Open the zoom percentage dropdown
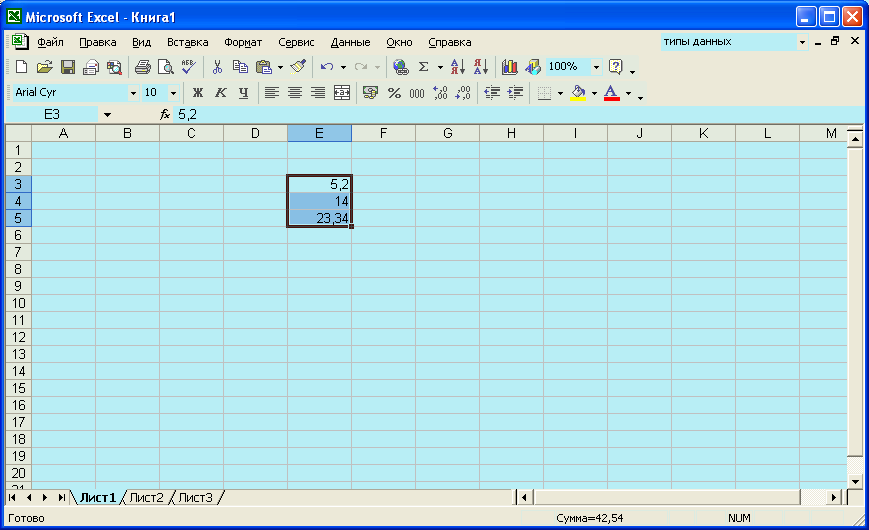 [596, 67]
